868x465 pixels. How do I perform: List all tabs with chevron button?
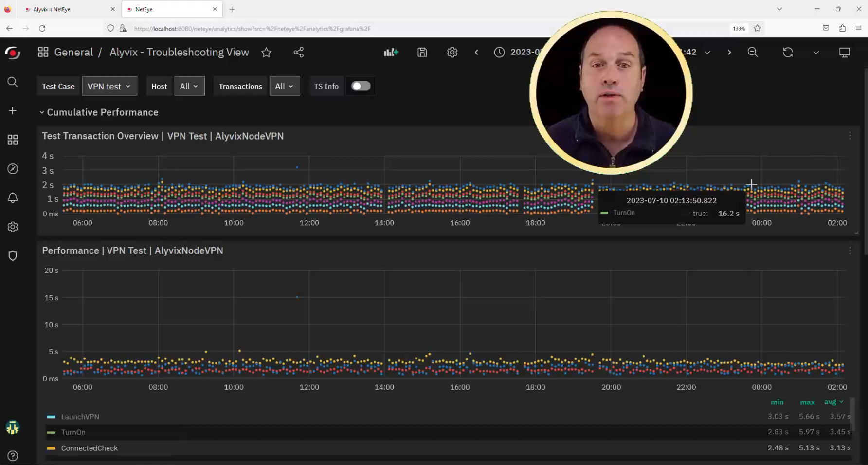(779, 9)
